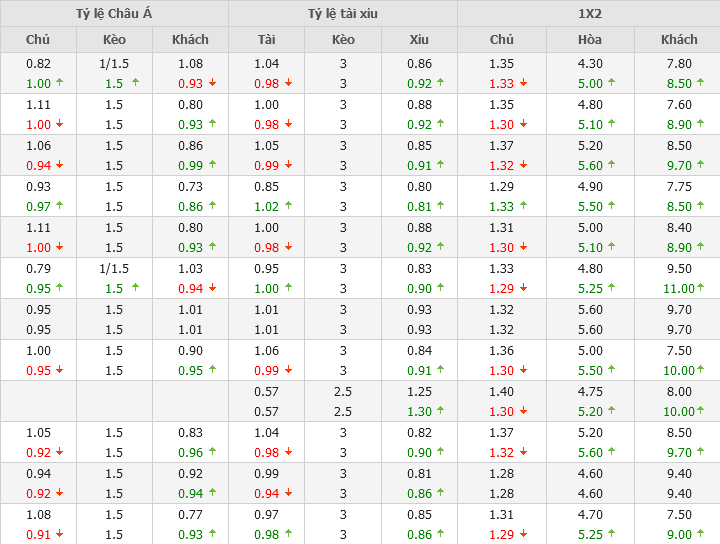
Task: Click the up arrow beside green 5.00
Action: click(613, 84)
